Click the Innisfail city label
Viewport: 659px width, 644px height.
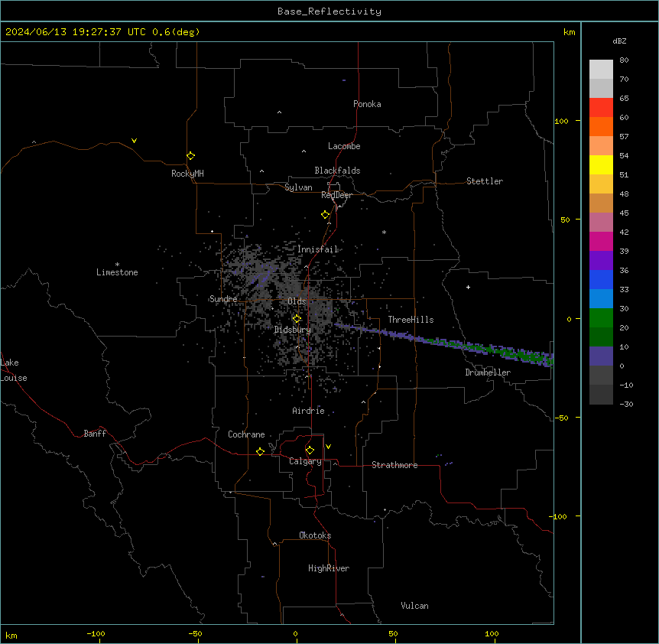pyautogui.click(x=318, y=249)
